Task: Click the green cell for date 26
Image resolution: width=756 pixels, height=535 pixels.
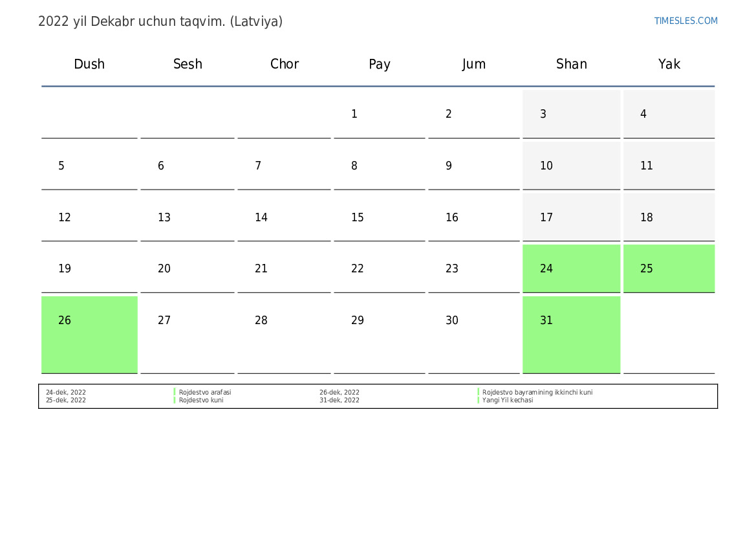Action: click(x=89, y=334)
